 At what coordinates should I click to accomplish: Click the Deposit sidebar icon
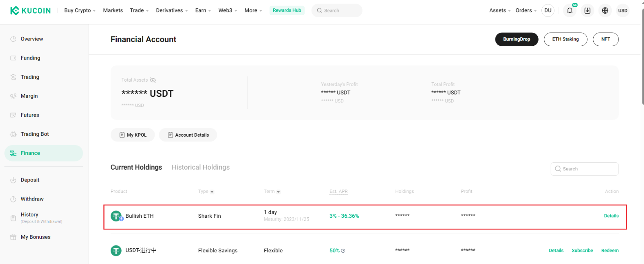pos(13,180)
